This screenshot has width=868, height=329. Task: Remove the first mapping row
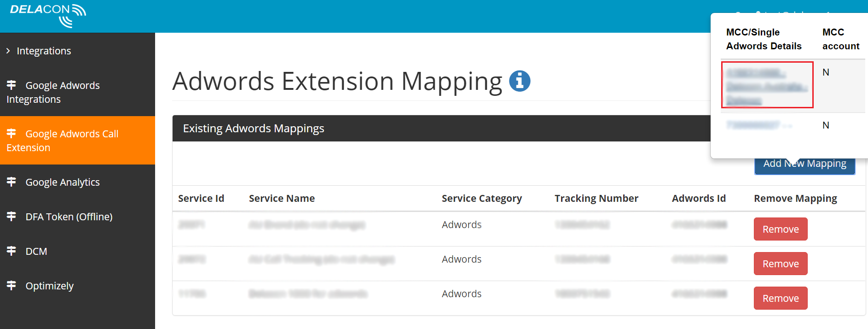781,229
